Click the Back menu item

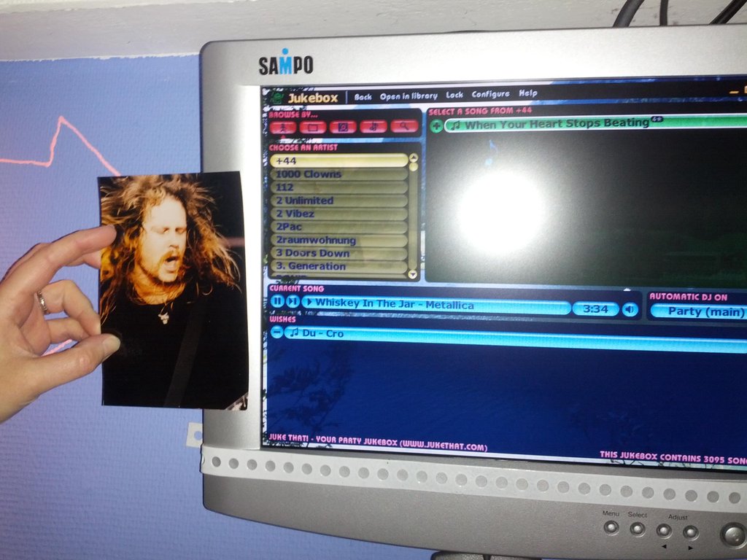(363, 97)
